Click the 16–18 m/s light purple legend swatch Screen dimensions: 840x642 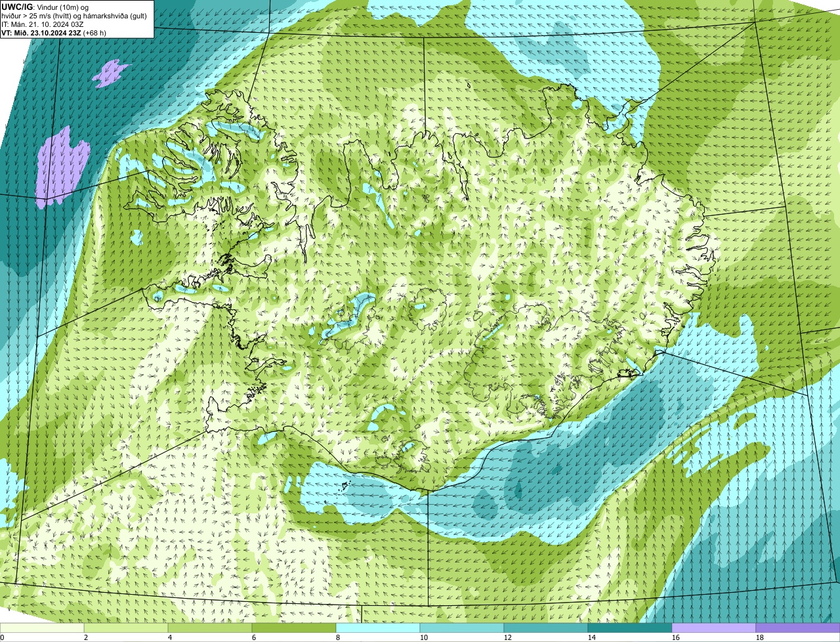714,628
